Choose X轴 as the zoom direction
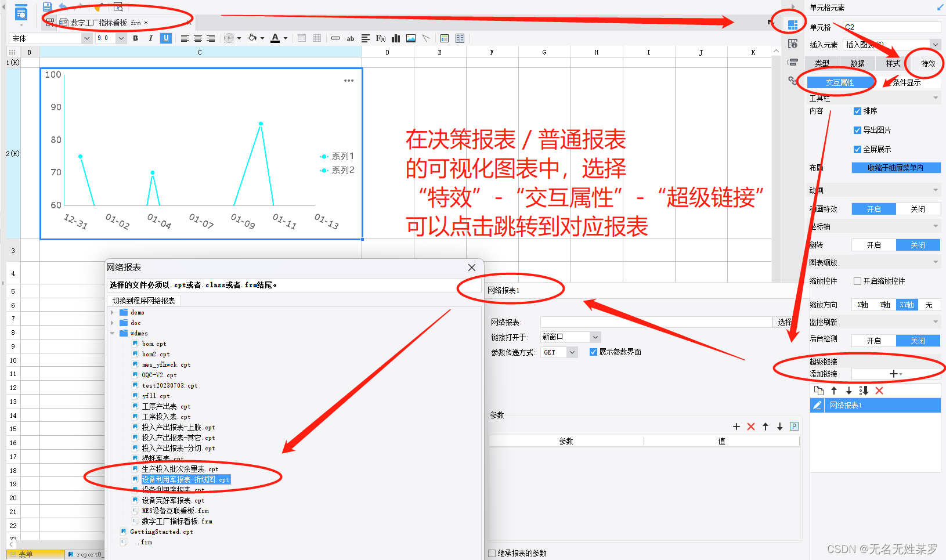The width and height of the screenshot is (946, 560). [x=862, y=305]
